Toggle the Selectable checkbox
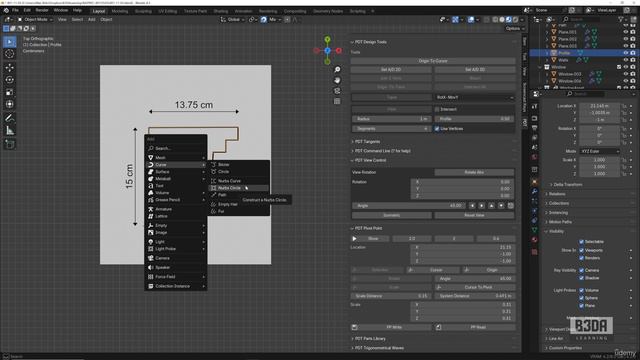This screenshot has width=640, height=360. pyautogui.click(x=582, y=242)
